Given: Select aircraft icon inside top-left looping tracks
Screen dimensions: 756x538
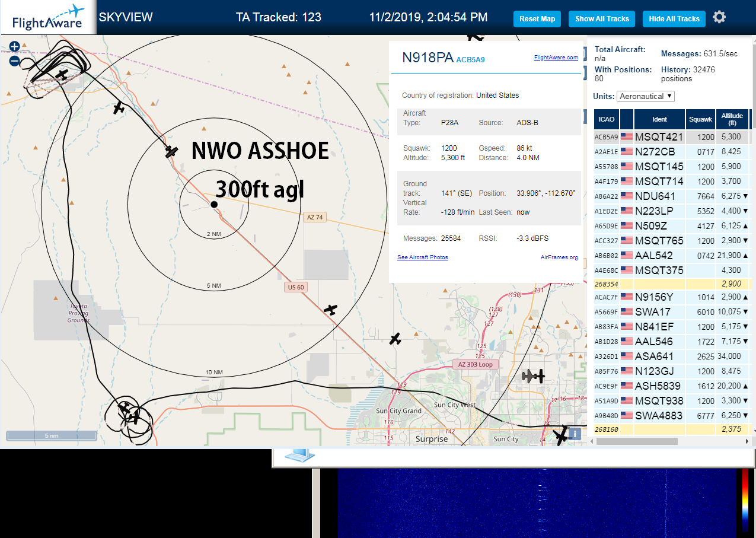Looking at the screenshot, I should [x=62, y=74].
